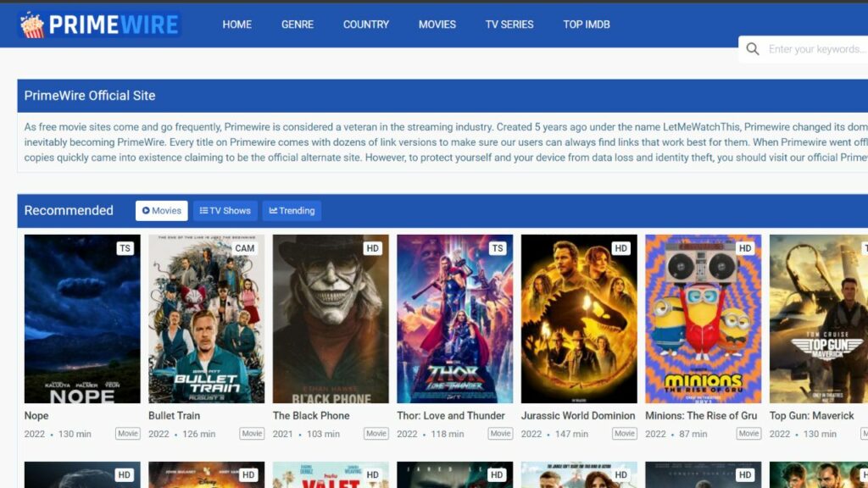Open the TV Series section

point(509,25)
